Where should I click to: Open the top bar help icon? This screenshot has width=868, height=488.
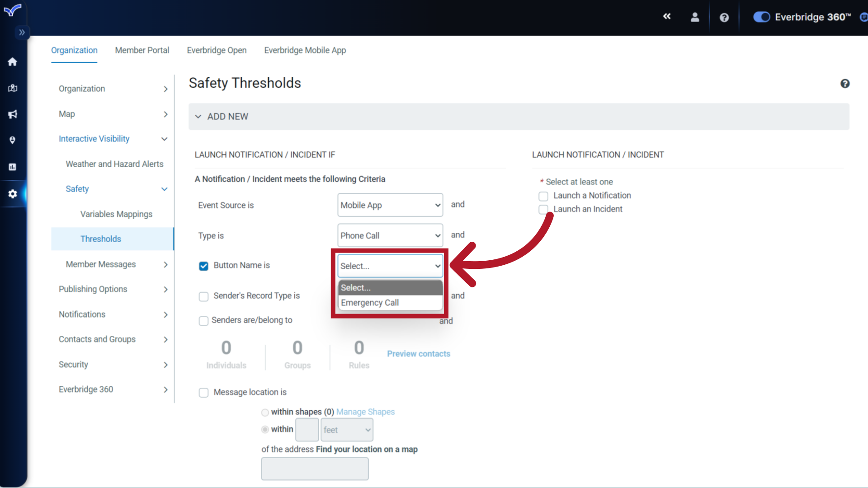(724, 17)
